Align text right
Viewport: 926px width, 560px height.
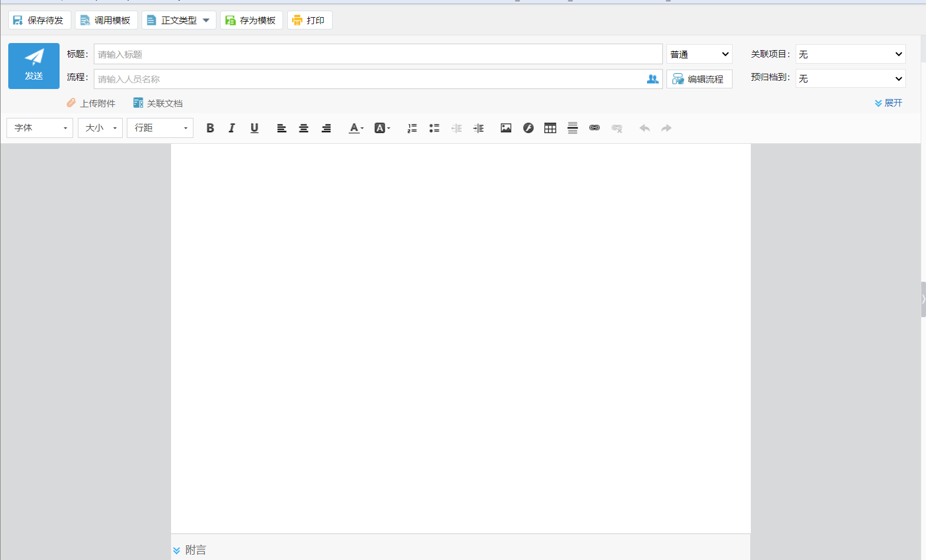pos(326,128)
